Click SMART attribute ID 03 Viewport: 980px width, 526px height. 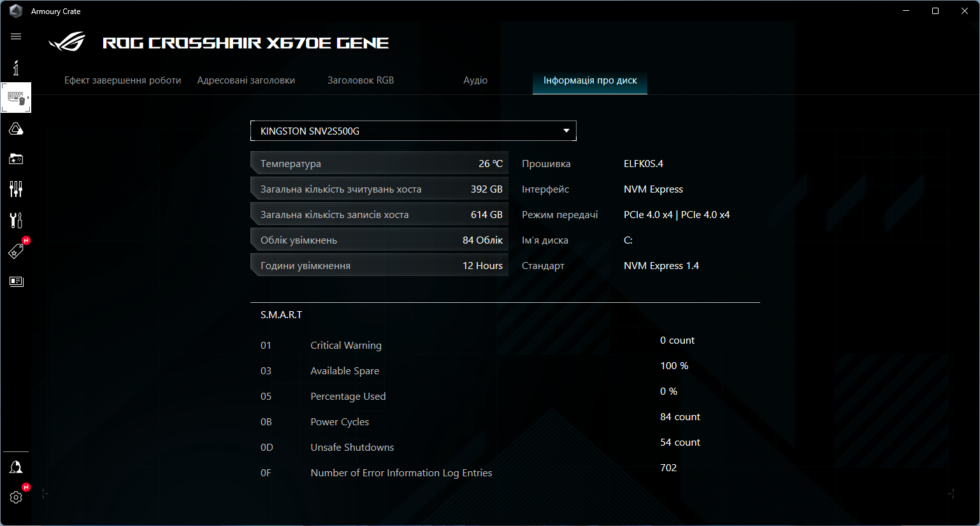coord(266,371)
